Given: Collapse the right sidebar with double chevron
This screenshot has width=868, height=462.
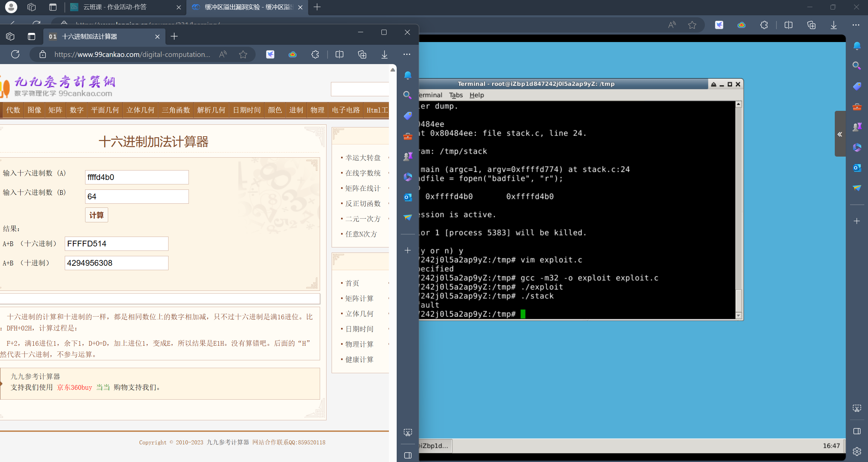Looking at the screenshot, I should 840,134.
